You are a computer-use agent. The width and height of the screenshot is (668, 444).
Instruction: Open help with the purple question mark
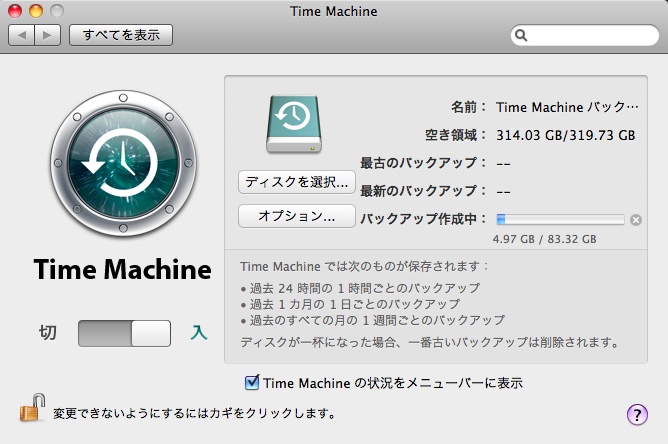[x=636, y=414]
